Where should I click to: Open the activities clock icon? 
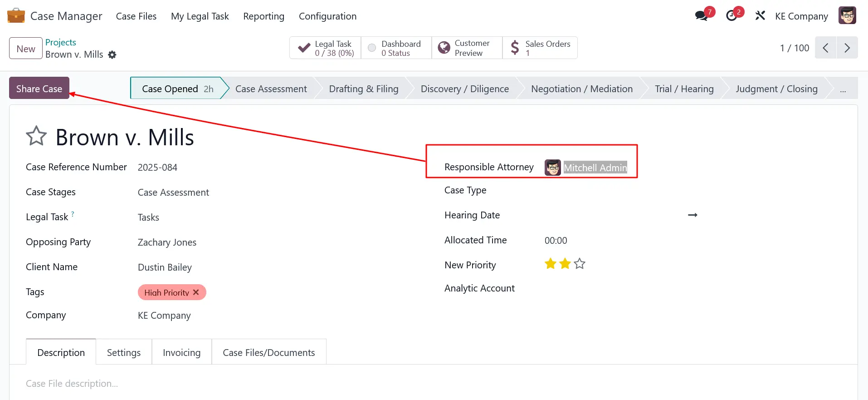[x=731, y=16]
